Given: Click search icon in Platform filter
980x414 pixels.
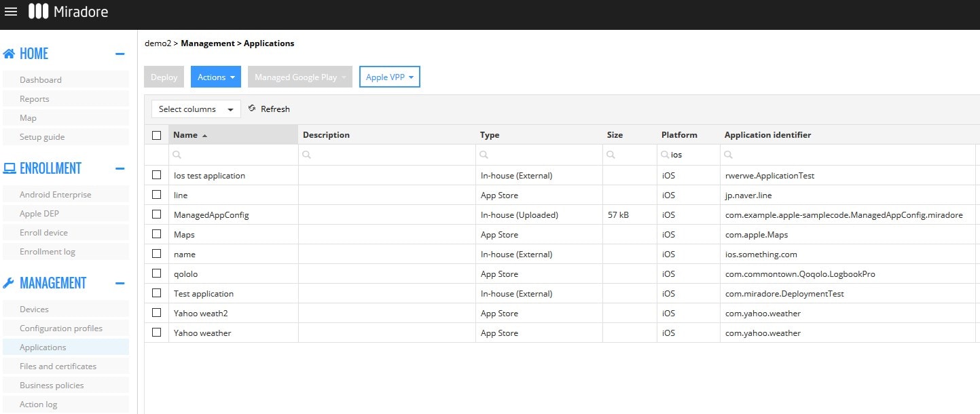Looking at the screenshot, I should 666,155.
